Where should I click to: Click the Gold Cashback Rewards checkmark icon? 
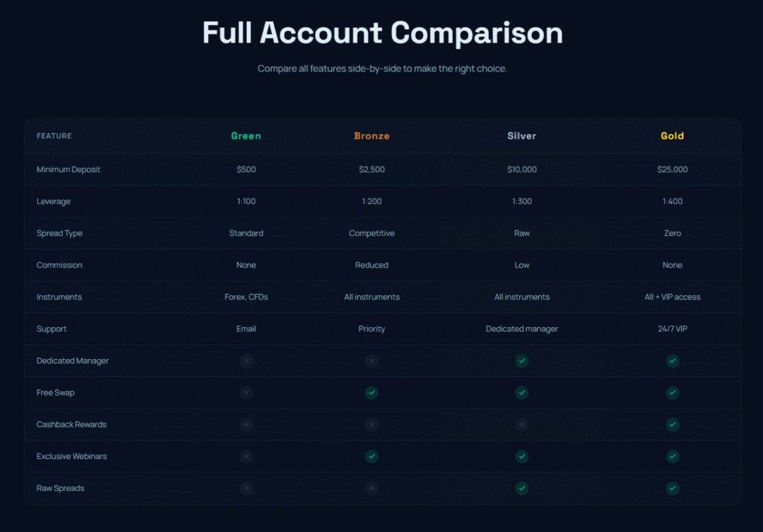[673, 425]
